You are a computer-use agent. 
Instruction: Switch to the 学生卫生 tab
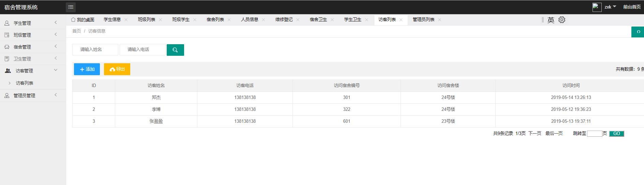353,19
